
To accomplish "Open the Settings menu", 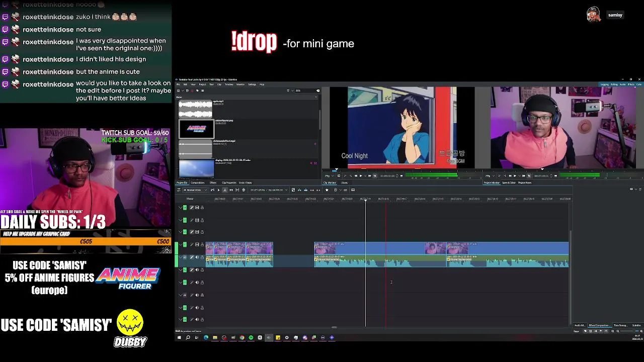I will [252, 84].
